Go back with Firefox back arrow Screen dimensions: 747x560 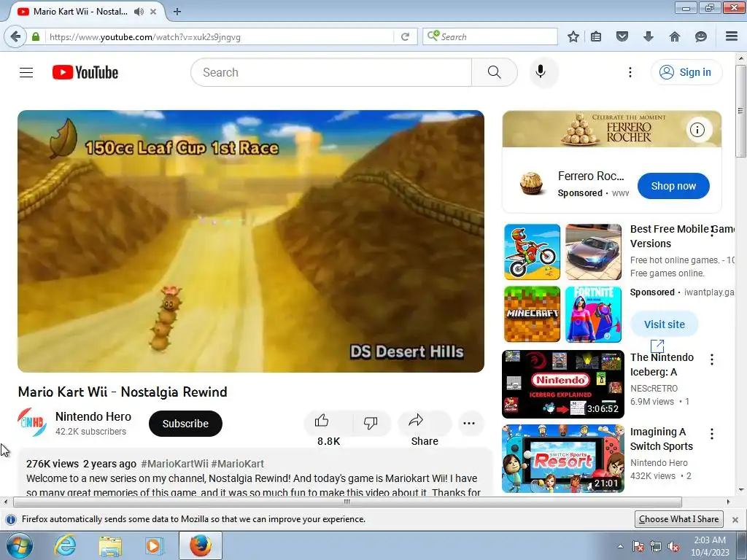tap(15, 36)
